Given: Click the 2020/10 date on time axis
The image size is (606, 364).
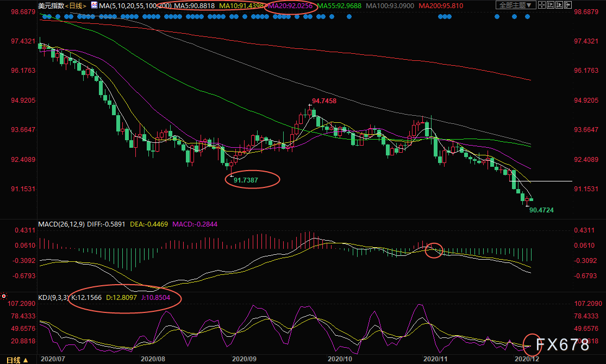Looking at the screenshot, I should pos(339,359).
